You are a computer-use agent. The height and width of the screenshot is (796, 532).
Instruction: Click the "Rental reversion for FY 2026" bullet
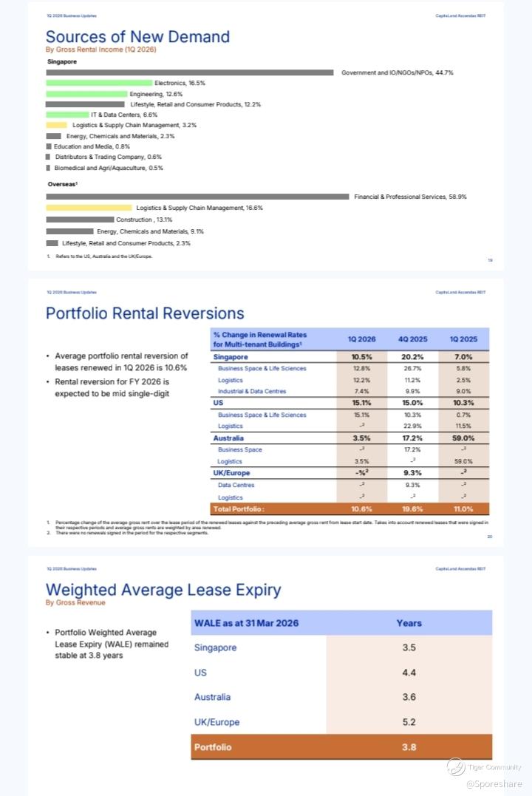tap(112, 388)
